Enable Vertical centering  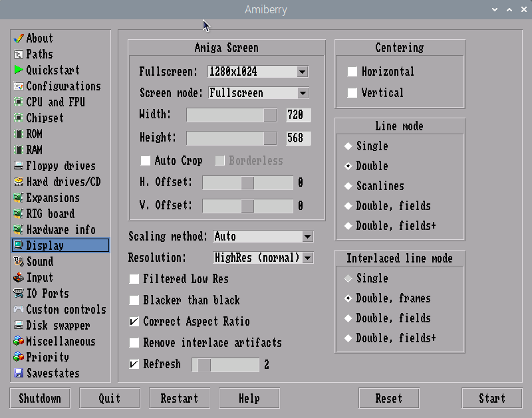pos(352,93)
